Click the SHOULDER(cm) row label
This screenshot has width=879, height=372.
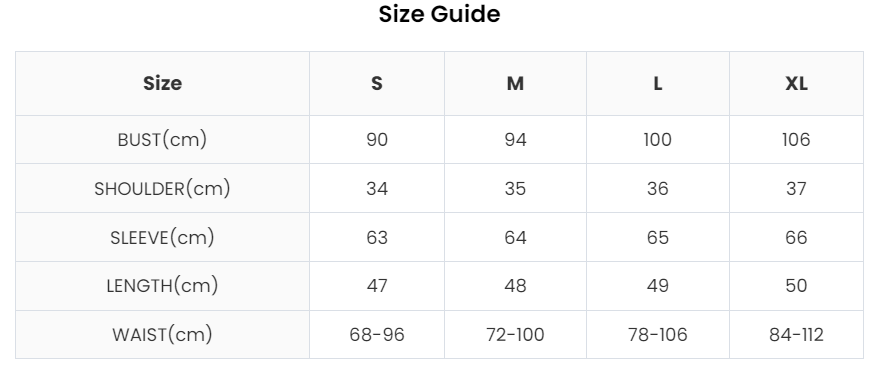[x=162, y=188]
